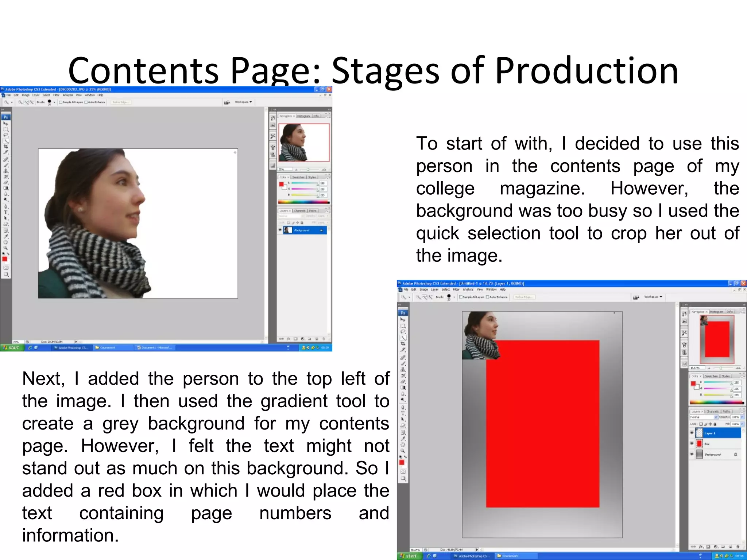Viewport: 747px width, 560px height.
Task: Switch to the Channels tab in the Untitled-1 window
Action: click(713, 411)
